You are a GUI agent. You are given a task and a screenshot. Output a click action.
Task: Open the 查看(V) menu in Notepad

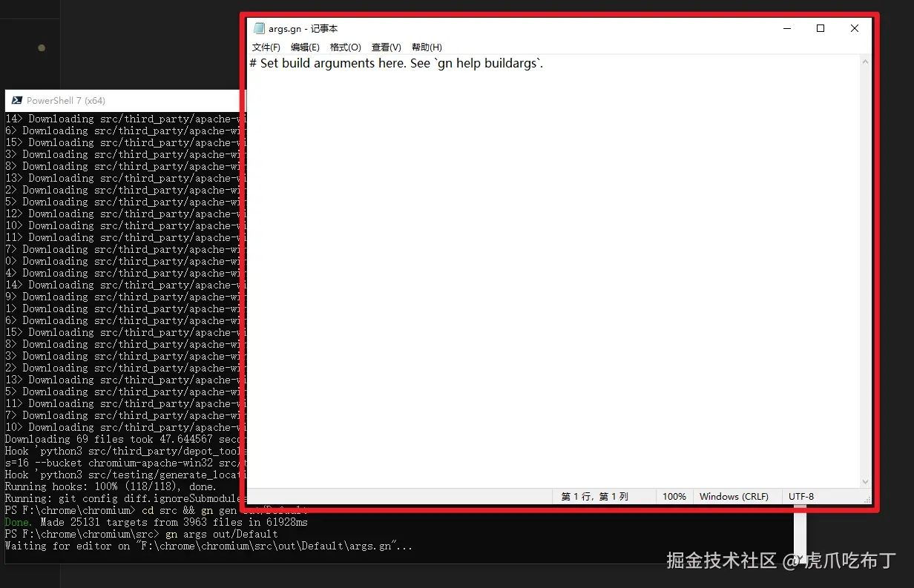[x=387, y=47]
